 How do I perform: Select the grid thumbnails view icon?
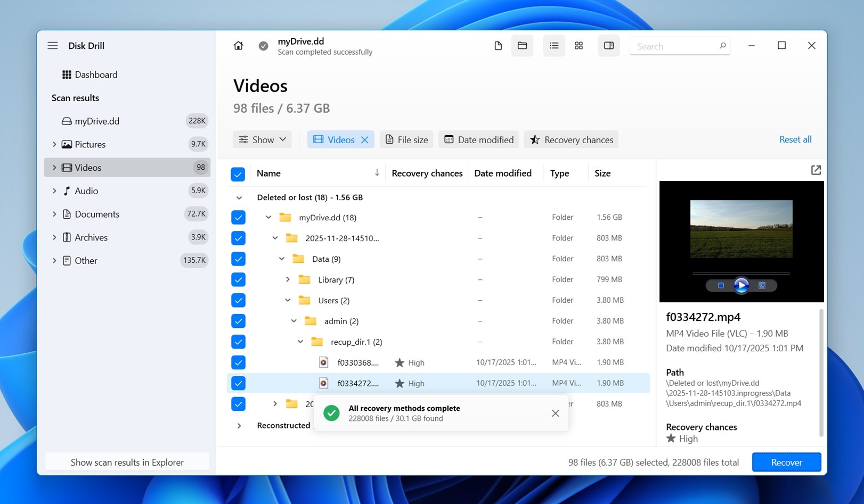578,46
